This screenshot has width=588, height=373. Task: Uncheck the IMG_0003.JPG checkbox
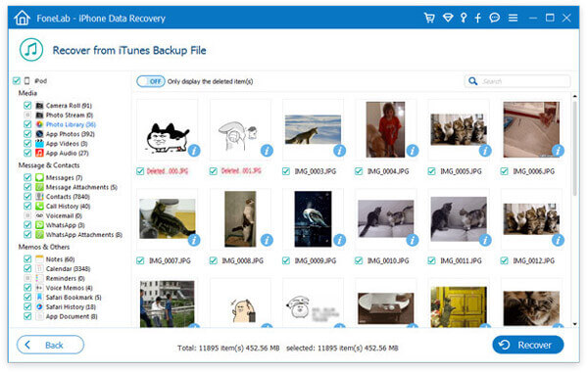point(286,171)
